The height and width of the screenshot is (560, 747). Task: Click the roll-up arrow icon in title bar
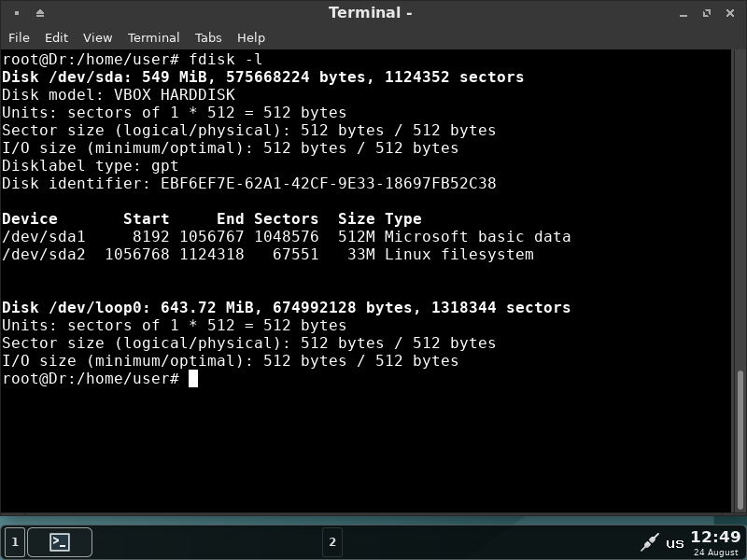[39, 13]
